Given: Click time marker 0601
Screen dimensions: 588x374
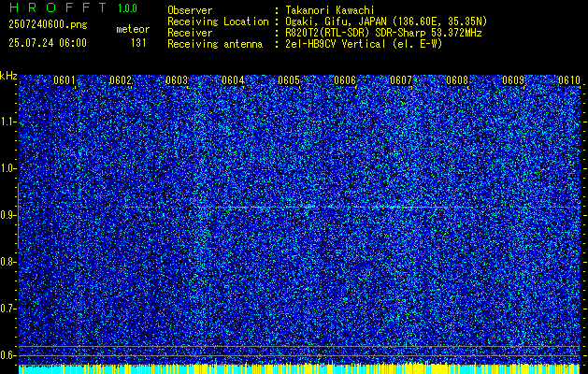Looking at the screenshot, I should 65,80.
